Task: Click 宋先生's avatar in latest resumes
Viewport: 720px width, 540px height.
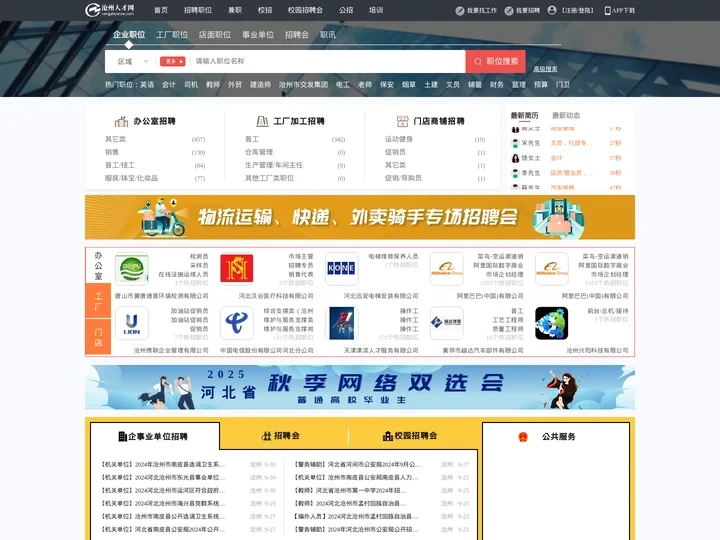Action: pos(516,143)
